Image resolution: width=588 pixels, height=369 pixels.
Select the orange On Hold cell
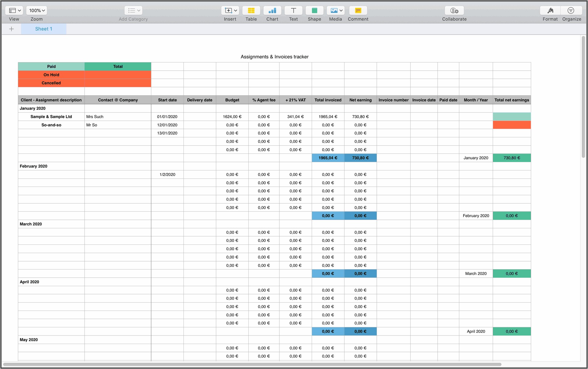(x=51, y=75)
